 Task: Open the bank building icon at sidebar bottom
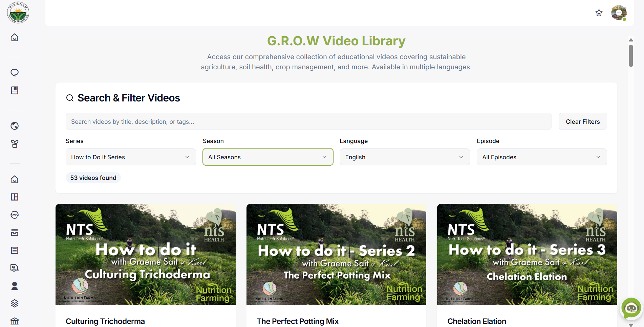pos(15,321)
